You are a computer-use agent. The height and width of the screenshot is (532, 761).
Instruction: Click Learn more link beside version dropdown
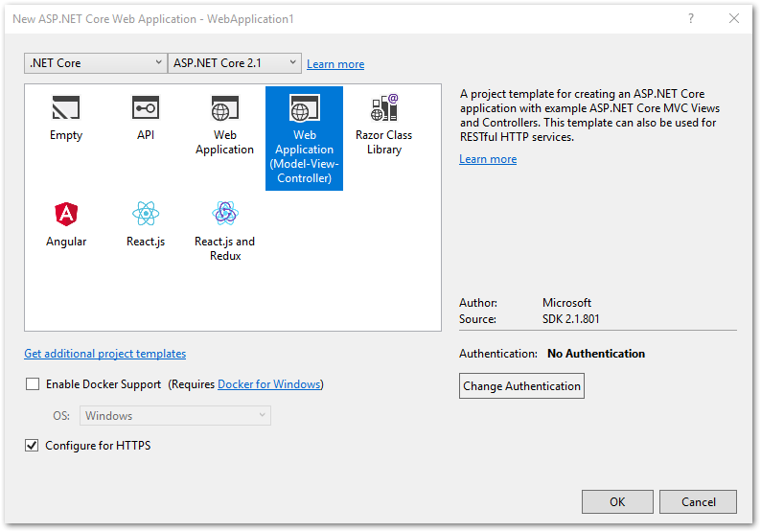click(x=335, y=64)
